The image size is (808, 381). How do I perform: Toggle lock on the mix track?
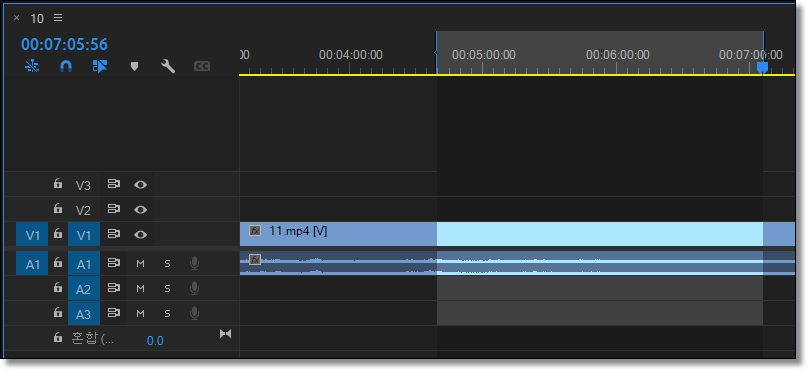tap(58, 338)
